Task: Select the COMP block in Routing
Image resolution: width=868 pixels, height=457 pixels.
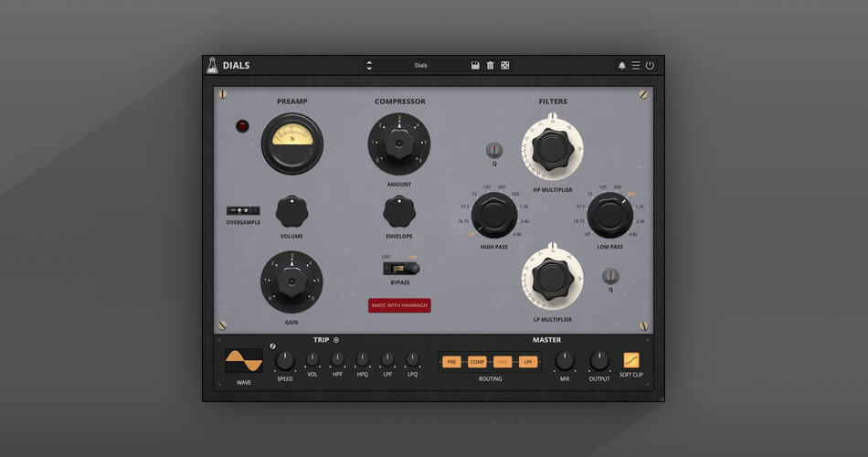Action: point(477,362)
